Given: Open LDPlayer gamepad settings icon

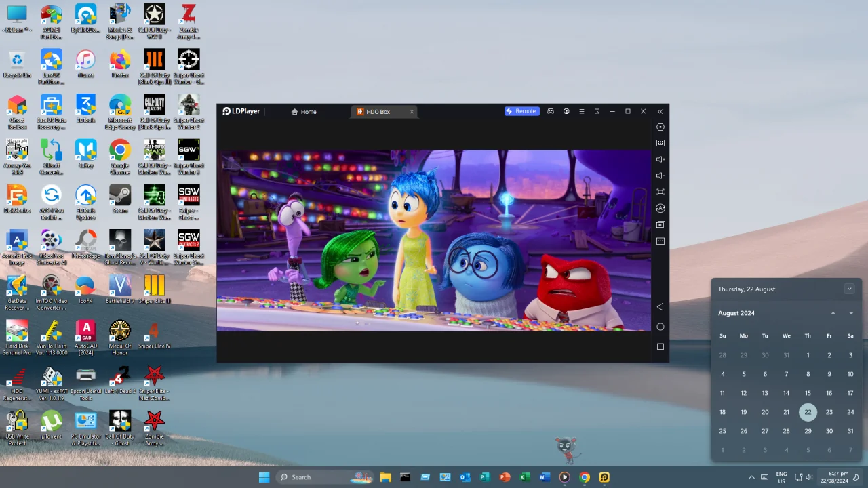Looking at the screenshot, I should (551, 111).
